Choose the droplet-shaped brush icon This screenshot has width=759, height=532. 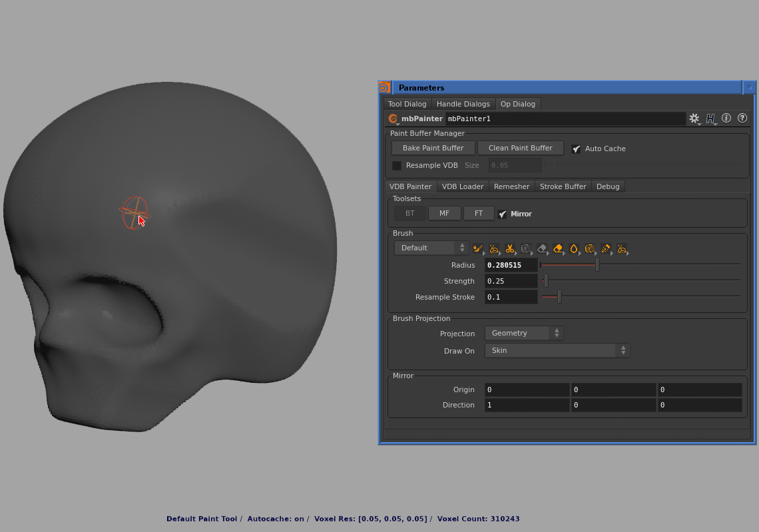[574, 248]
